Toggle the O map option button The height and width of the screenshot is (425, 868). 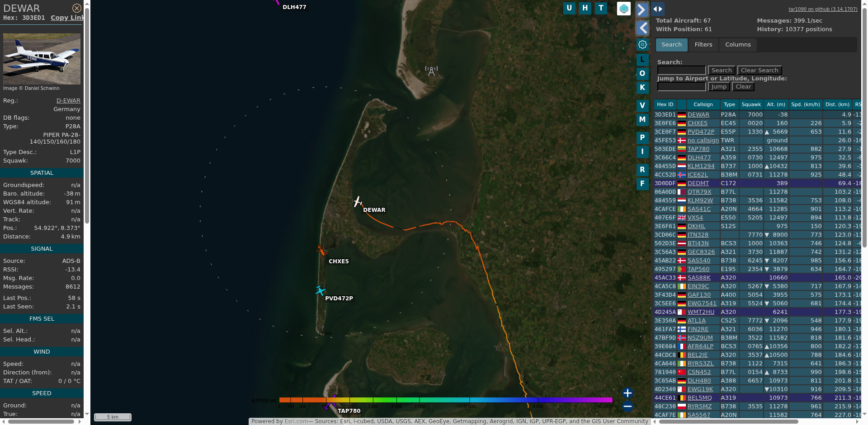(x=642, y=74)
